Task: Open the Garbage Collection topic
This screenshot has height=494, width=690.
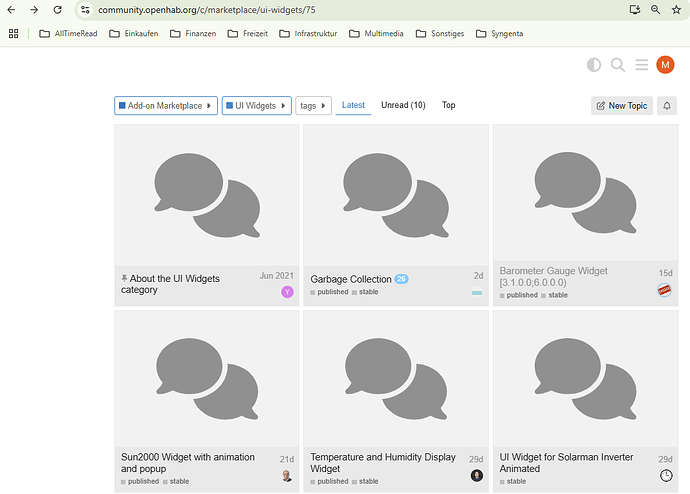Action: tap(351, 279)
